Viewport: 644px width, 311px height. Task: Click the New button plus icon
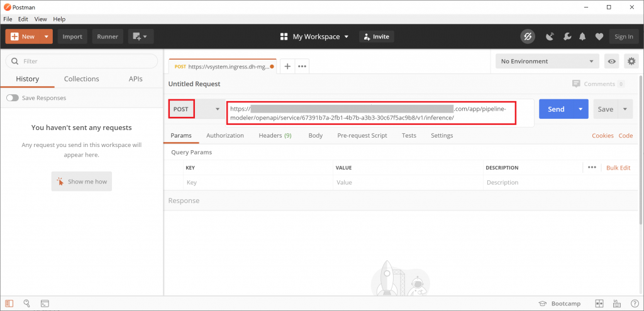click(x=15, y=36)
